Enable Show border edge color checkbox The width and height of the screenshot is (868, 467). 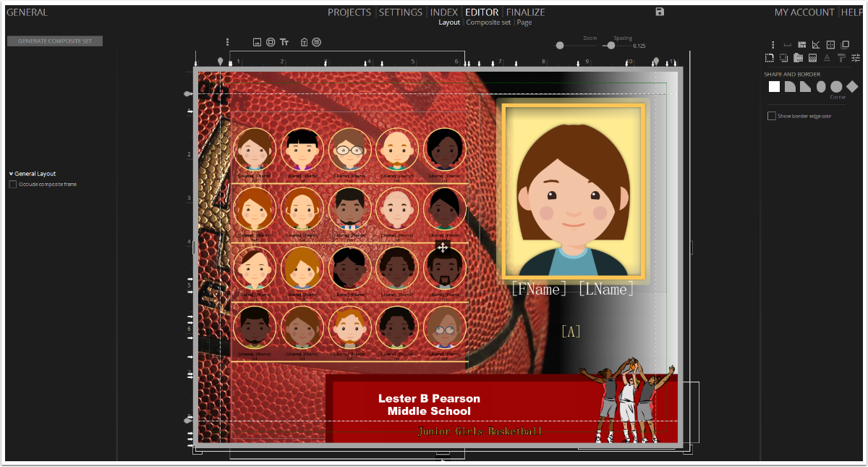tap(772, 116)
